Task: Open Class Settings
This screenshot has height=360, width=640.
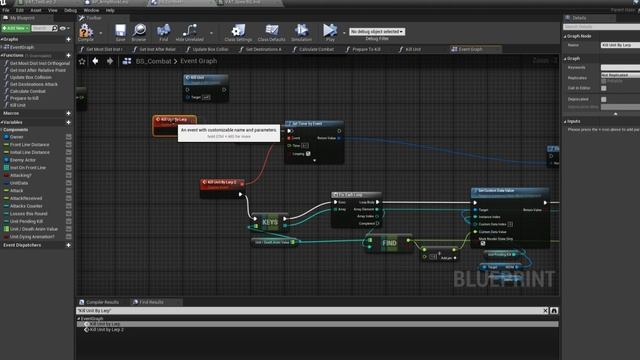Action: point(238,32)
